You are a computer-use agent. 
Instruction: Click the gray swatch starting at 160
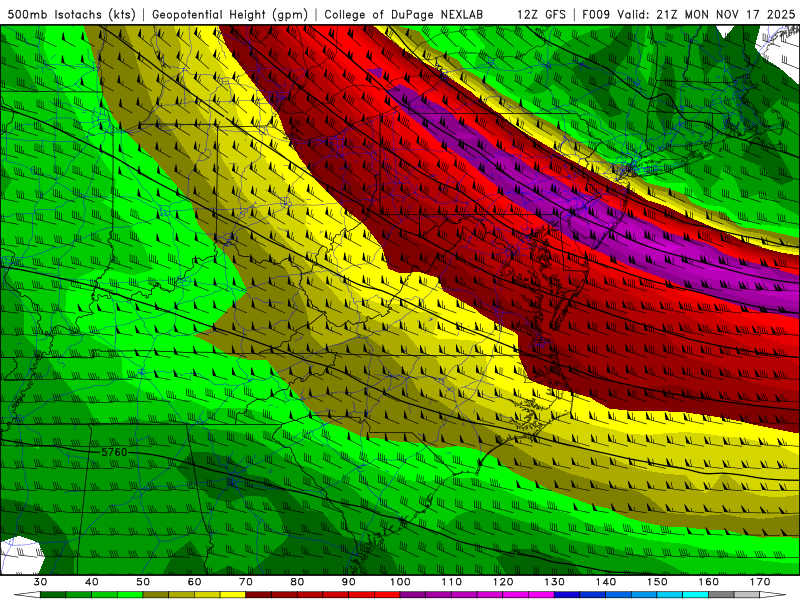[x=721, y=594]
